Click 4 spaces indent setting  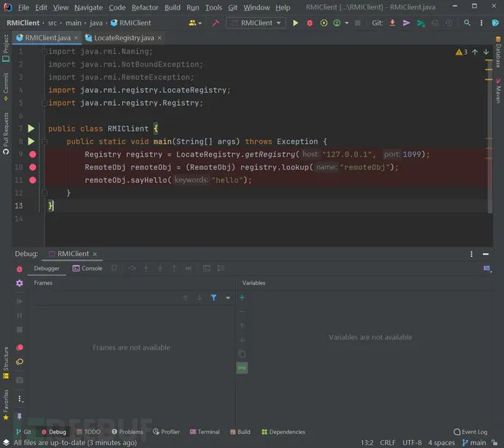click(x=441, y=443)
